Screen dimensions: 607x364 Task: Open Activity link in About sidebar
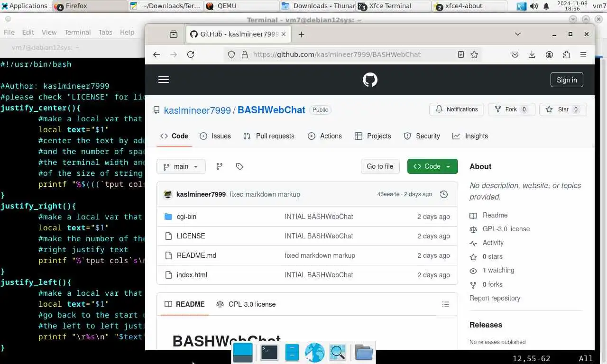(x=493, y=243)
